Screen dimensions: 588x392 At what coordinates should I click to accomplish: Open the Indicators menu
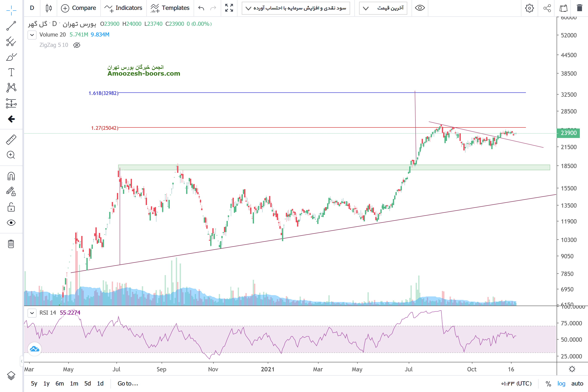(124, 8)
